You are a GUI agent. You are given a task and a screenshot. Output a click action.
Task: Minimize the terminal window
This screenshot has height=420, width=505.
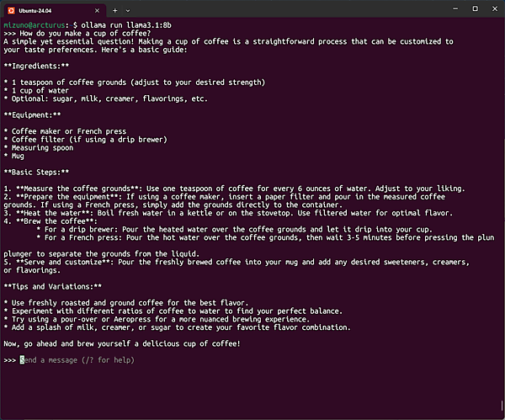tap(452, 8)
